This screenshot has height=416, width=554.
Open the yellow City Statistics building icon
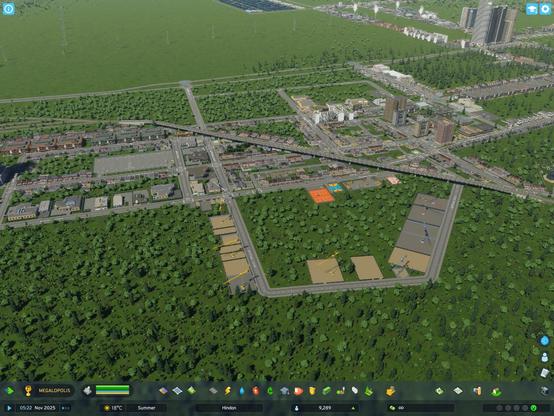[390, 391]
